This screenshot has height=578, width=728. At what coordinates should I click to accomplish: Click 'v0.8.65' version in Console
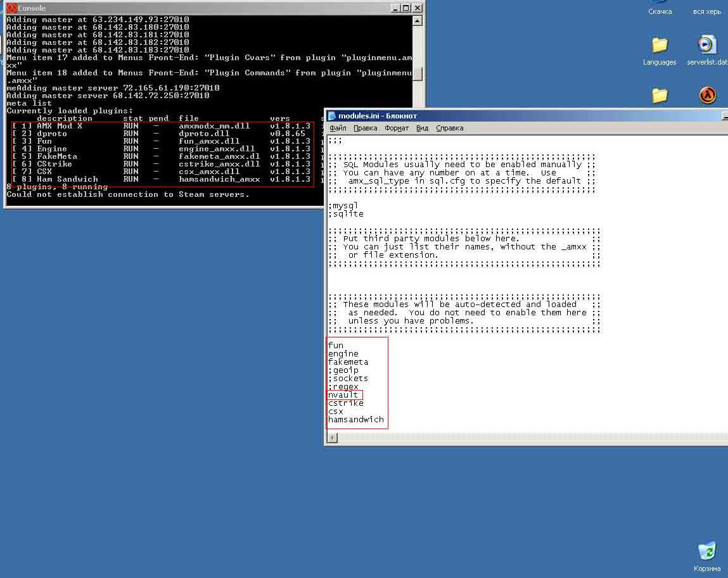tap(288, 134)
